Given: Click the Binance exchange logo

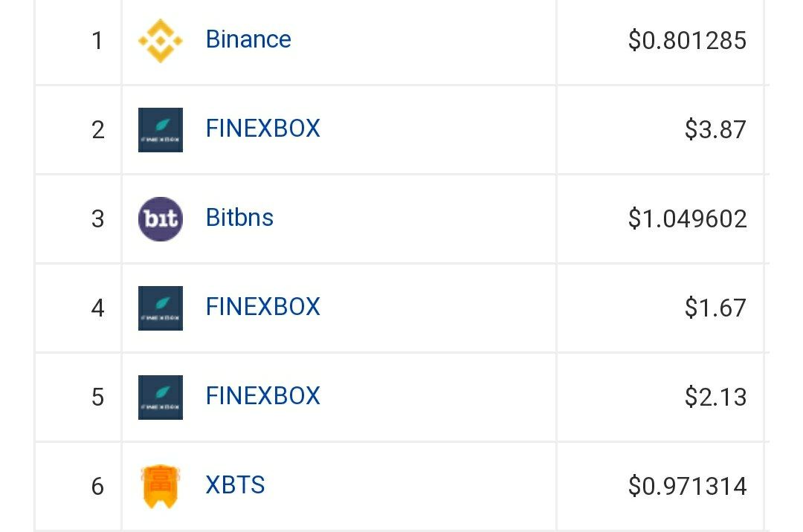Looking at the screenshot, I should click(x=160, y=40).
